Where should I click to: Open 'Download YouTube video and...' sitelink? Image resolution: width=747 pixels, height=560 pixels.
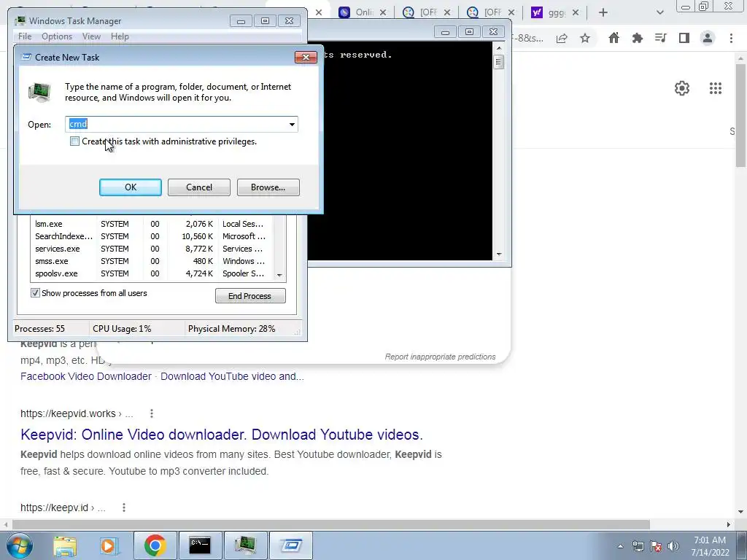[232, 376]
